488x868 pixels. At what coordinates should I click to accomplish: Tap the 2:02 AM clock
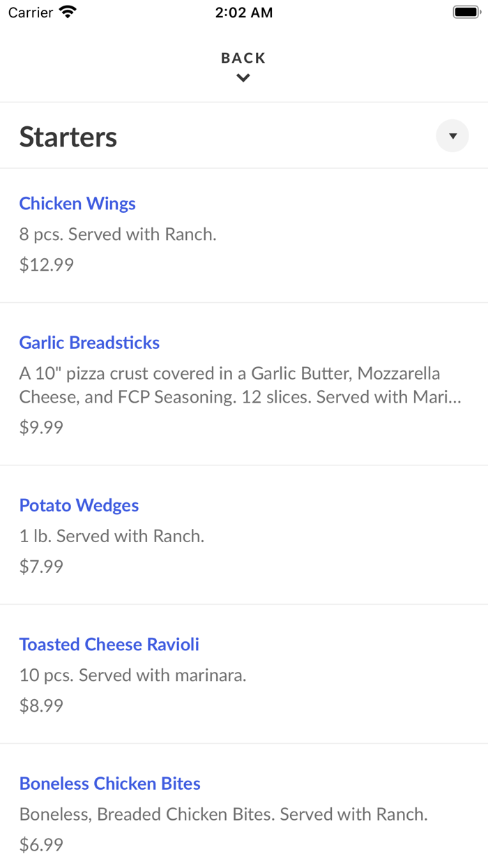click(x=243, y=11)
